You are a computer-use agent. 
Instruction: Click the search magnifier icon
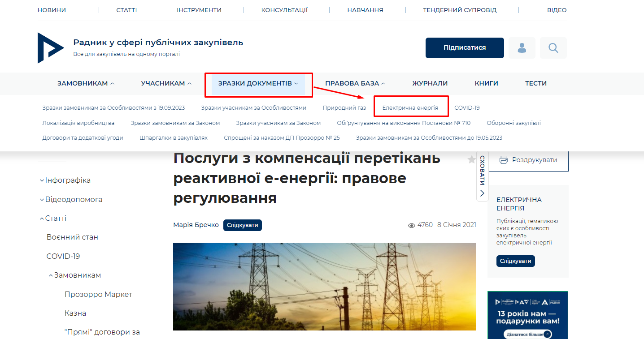pos(553,48)
